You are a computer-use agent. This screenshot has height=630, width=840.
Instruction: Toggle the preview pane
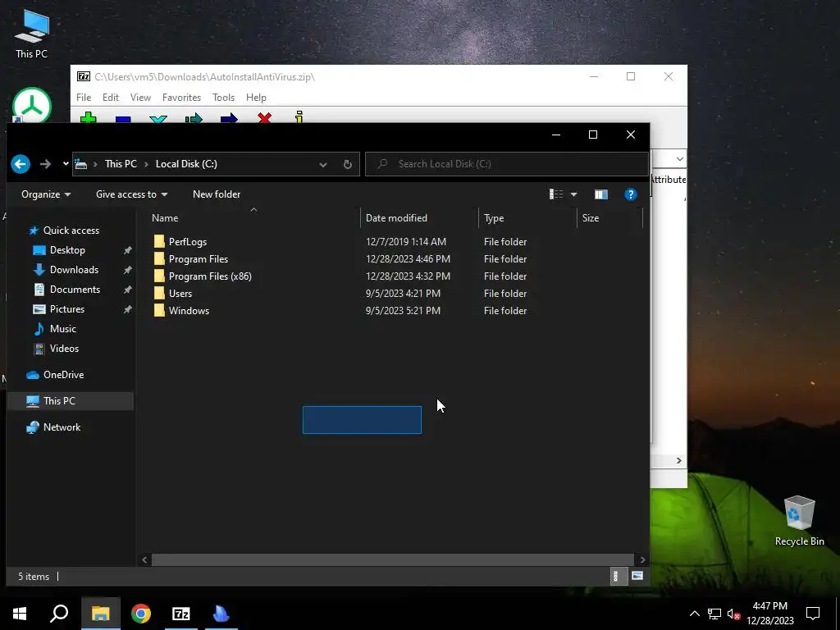[x=601, y=194]
